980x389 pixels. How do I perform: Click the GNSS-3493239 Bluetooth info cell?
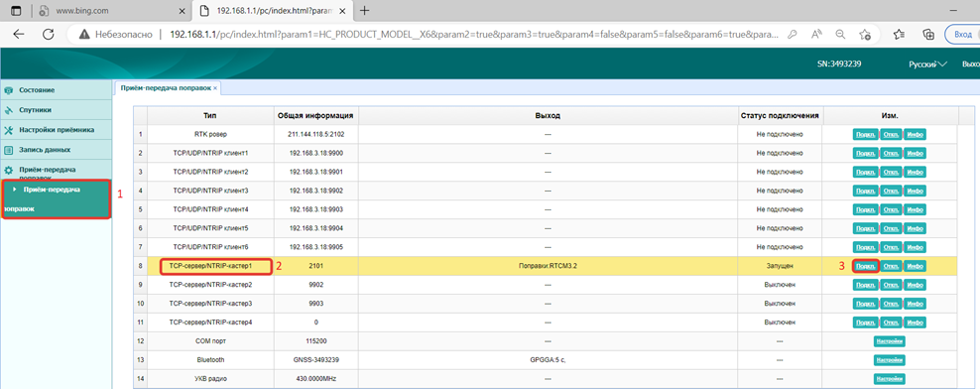315,360
